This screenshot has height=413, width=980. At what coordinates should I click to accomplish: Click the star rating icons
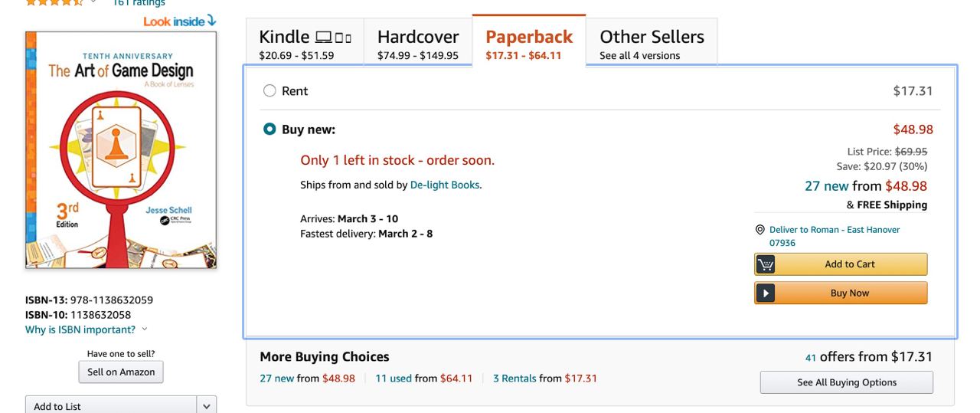click(55, 2)
